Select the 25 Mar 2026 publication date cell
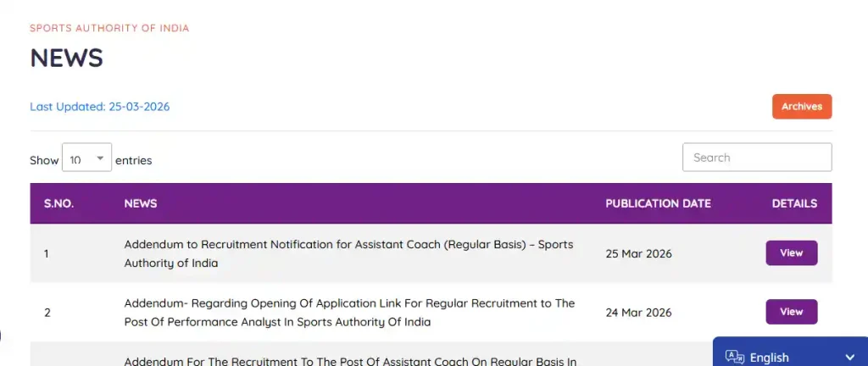868x366 pixels. click(638, 253)
